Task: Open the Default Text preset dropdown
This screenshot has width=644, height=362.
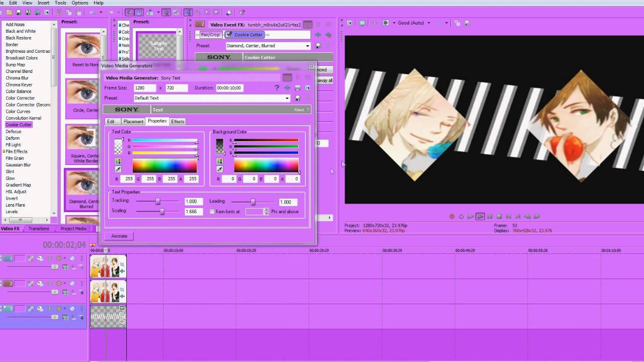Action: click(x=287, y=98)
